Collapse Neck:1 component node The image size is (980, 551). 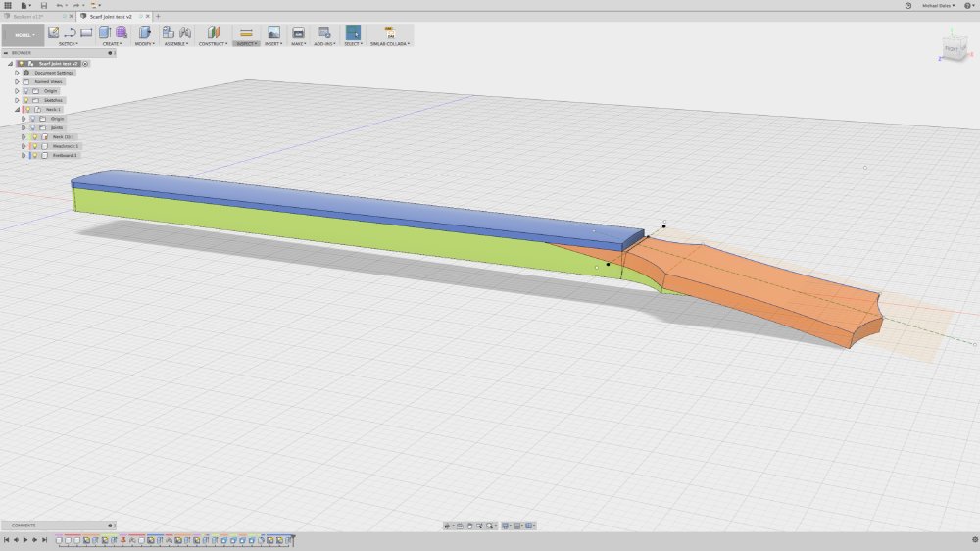pos(17,110)
